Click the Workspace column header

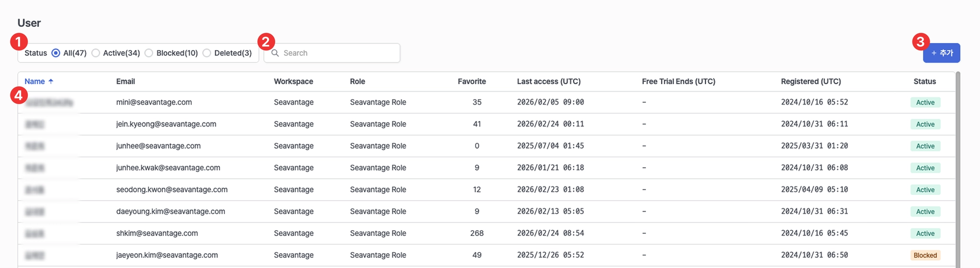(x=293, y=82)
